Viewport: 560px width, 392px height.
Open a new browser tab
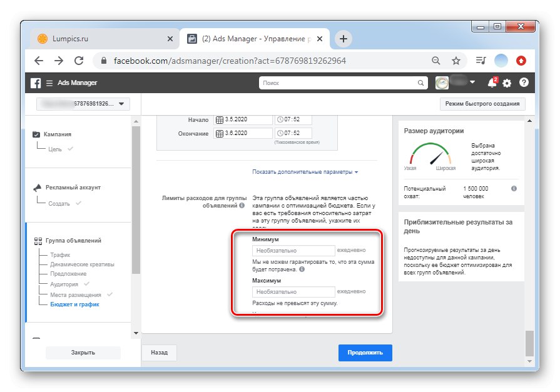click(x=344, y=39)
